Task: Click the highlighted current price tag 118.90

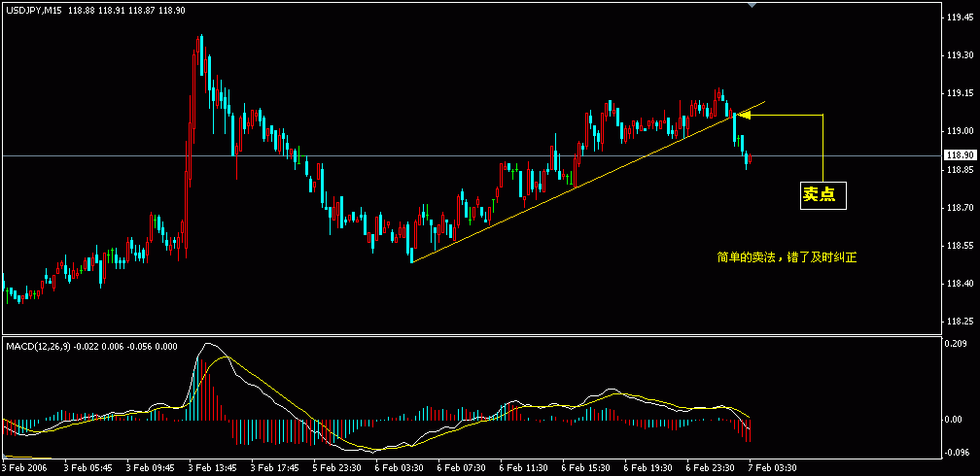Action: point(959,154)
